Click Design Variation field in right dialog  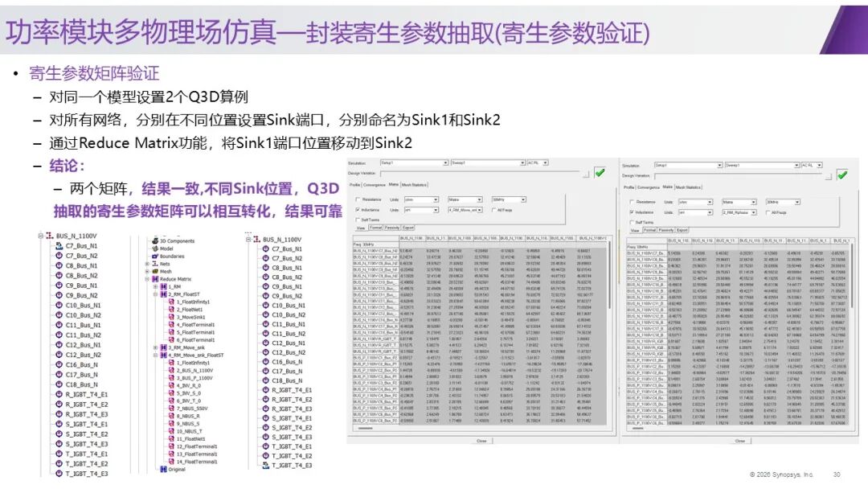click(x=739, y=176)
